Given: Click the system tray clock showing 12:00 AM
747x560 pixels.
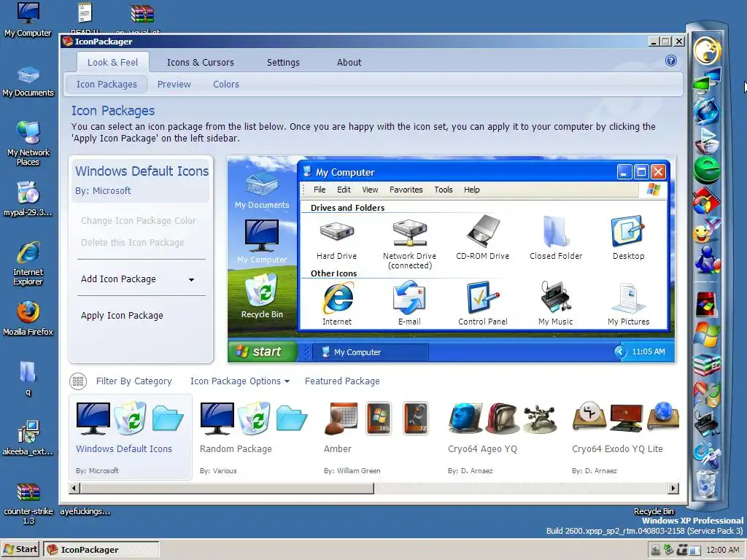Looking at the screenshot, I should pyautogui.click(x=722, y=550).
